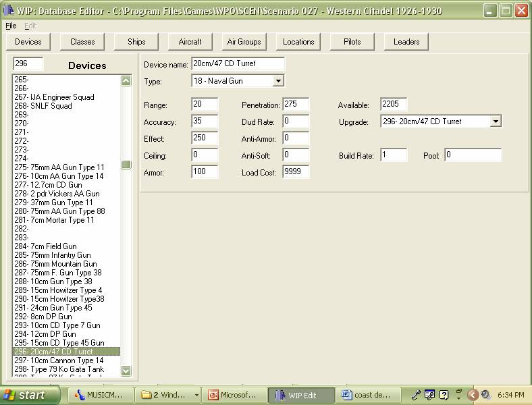Open the Pilots editor button
This screenshot has height=405, width=532.
(352, 42)
